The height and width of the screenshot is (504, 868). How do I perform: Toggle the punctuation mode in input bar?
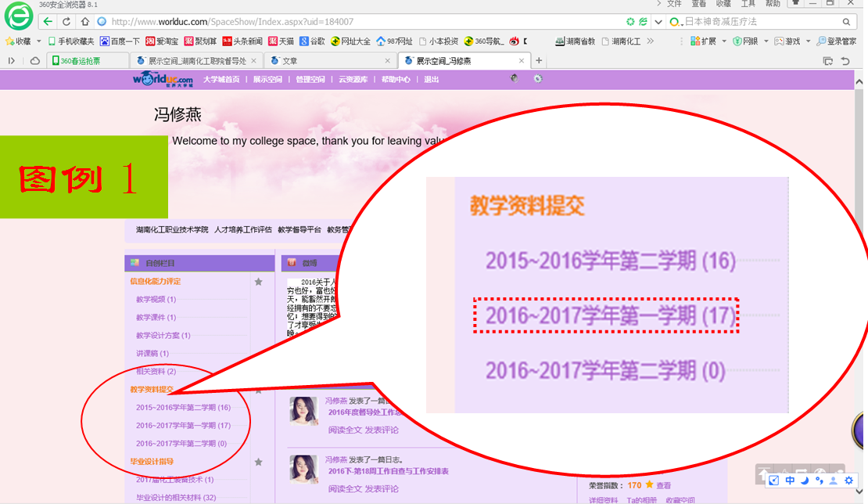820,481
